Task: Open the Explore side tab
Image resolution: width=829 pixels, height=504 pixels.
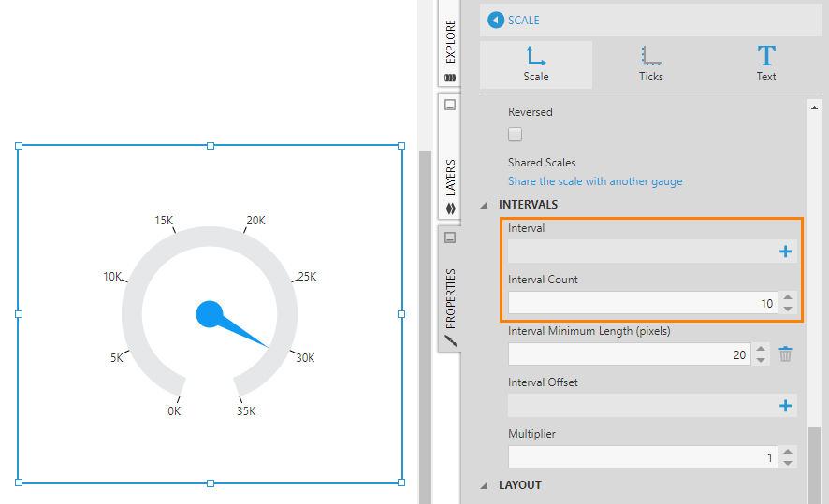Action: click(x=450, y=45)
